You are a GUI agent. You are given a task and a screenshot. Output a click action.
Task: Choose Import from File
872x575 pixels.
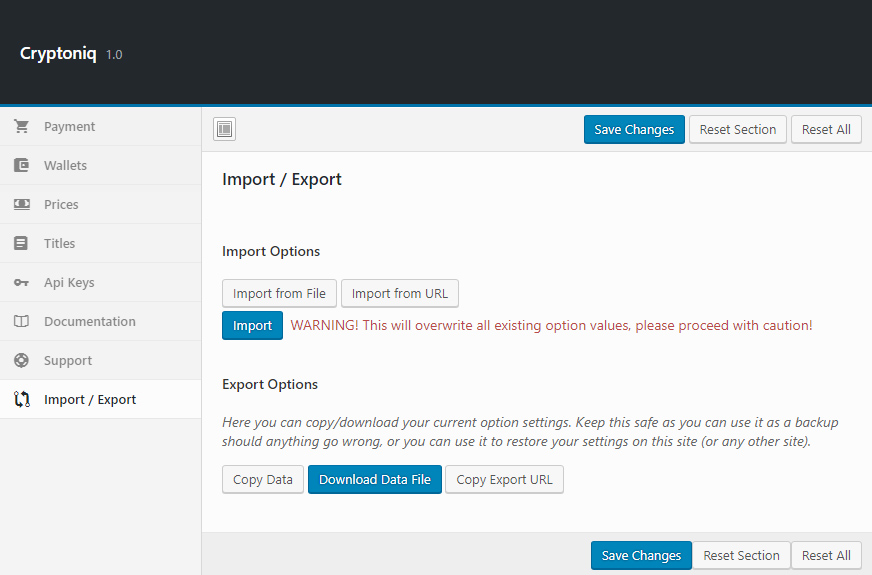[x=279, y=294]
